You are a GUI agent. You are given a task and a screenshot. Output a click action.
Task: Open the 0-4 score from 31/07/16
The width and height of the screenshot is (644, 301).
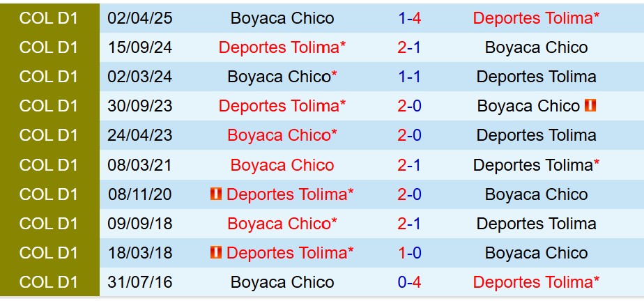pyautogui.click(x=409, y=282)
